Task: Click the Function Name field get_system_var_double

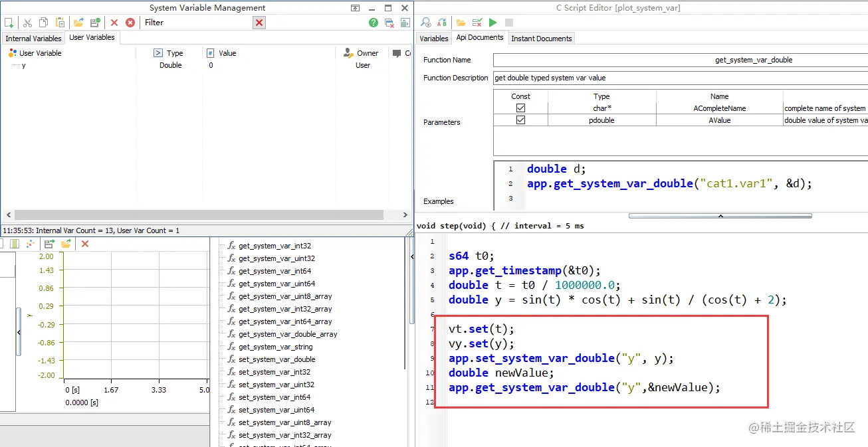Action: coord(681,60)
